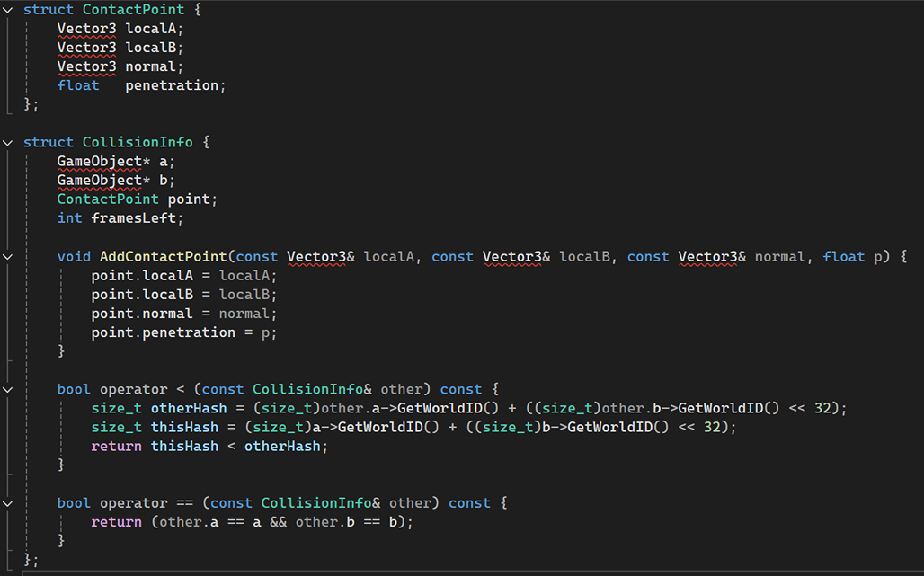Click the bool keyword before operator ==

[74, 503]
